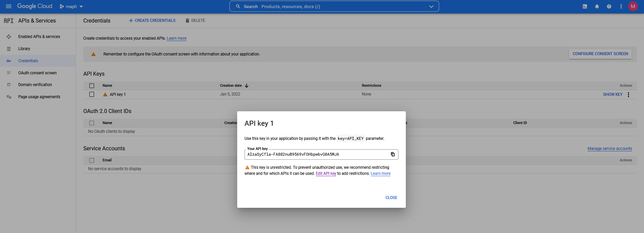The image size is (644, 233).
Task: Click the Credentials key icon
Action: pos(9,61)
